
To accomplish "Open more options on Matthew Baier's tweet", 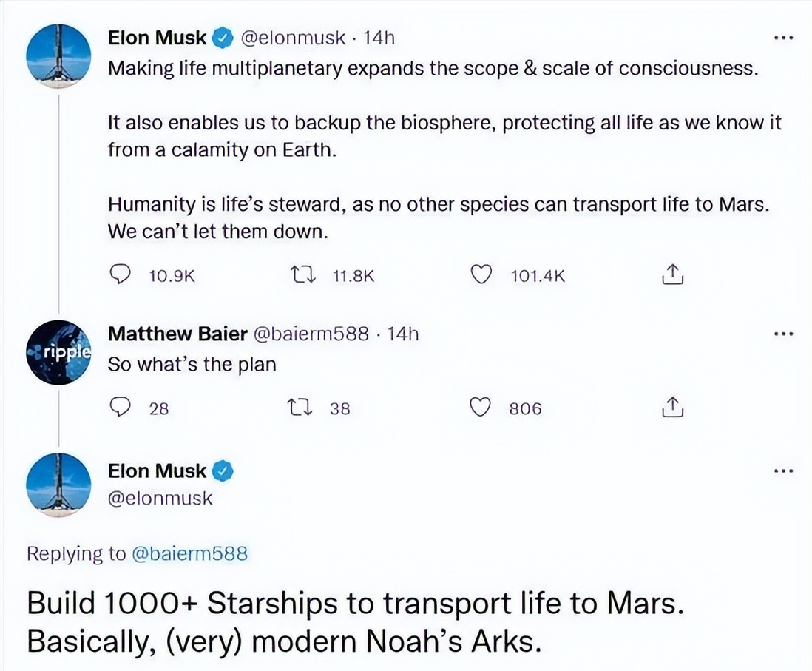I will point(783,334).
